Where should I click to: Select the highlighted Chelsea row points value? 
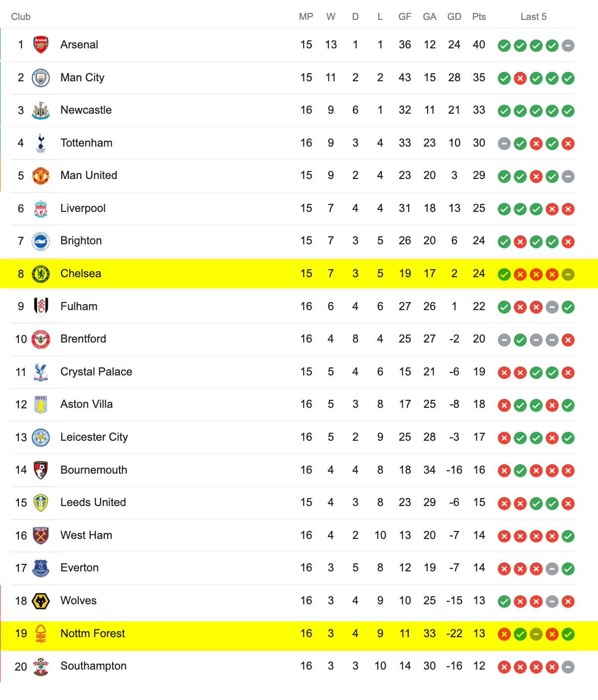point(479,274)
